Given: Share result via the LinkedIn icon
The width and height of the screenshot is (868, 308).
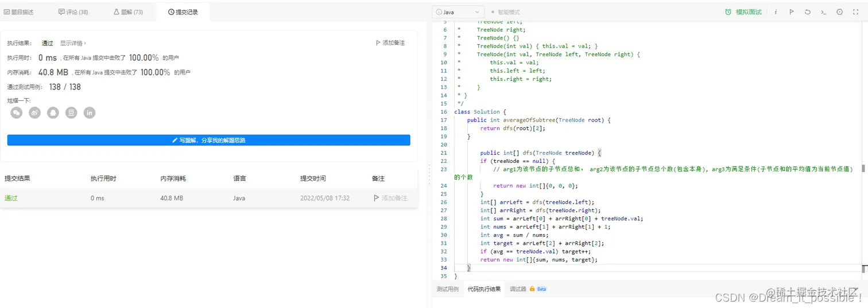Looking at the screenshot, I should tap(90, 113).
